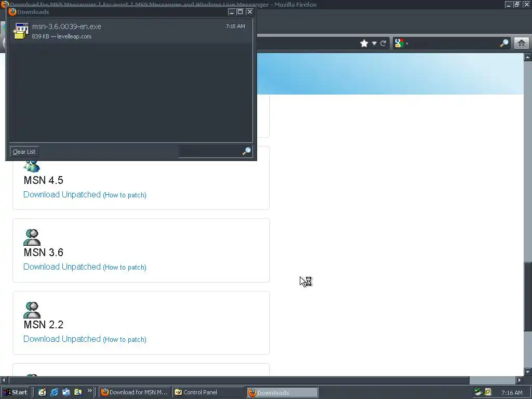
Task: Open Google search engine selector
Action: pos(402,43)
